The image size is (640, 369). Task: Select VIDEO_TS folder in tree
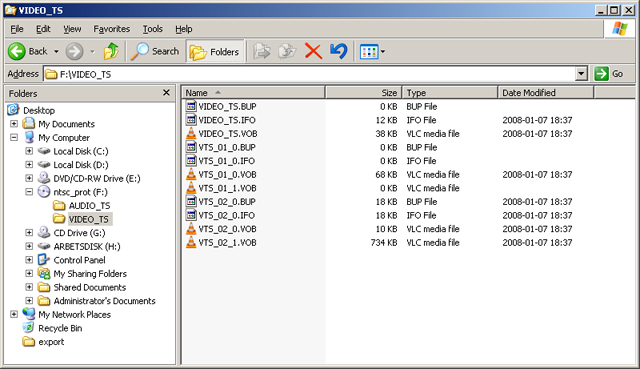click(x=89, y=219)
